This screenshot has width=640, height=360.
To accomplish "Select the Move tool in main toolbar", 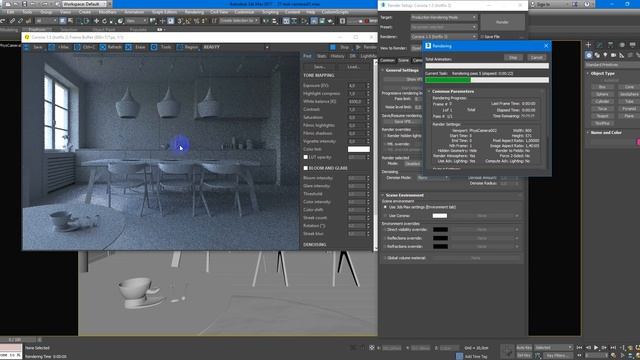I will click(x=96, y=21).
